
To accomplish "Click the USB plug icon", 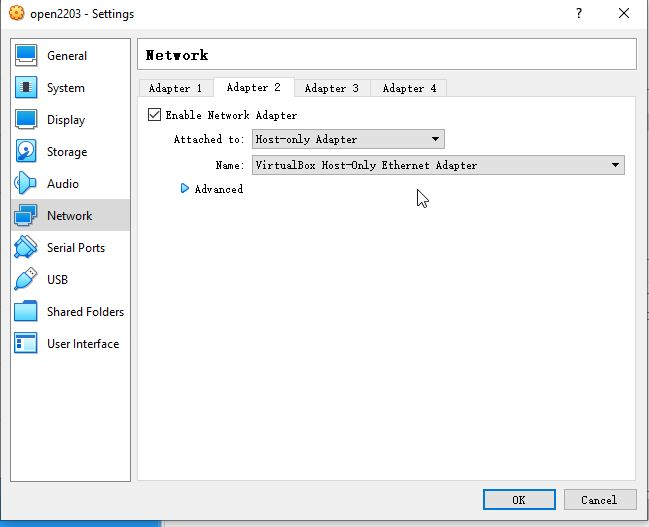I will pos(26,279).
